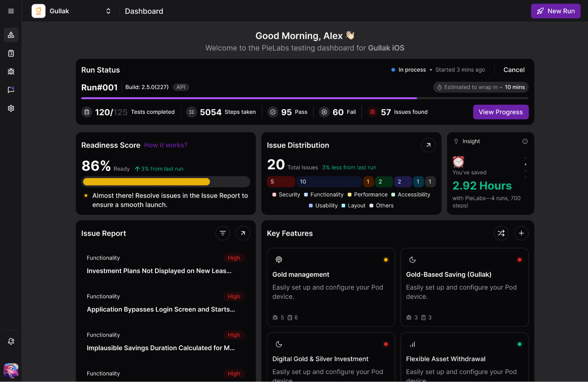Click the Insight carousel pagination dots

coord(525,167)
